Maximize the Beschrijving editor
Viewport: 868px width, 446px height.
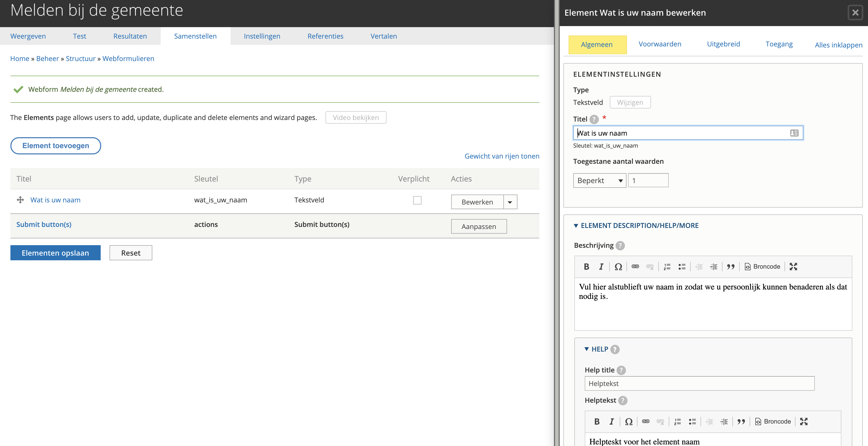click(793, 267)
